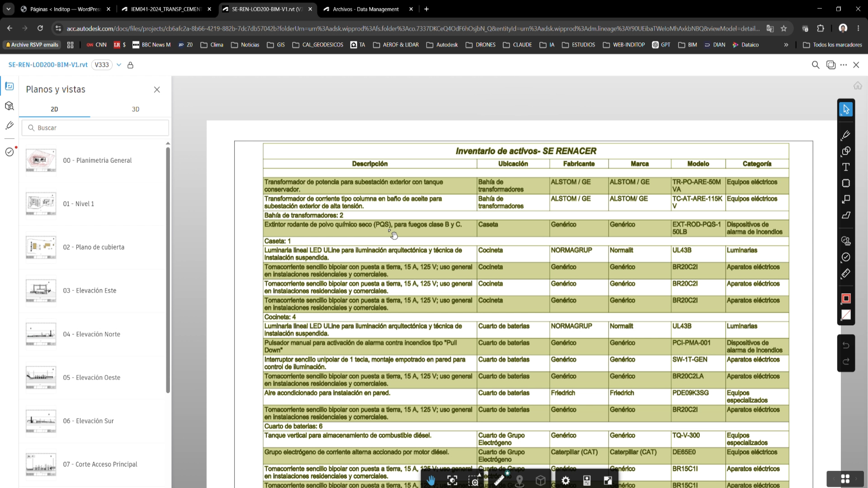Open 03 - Elevación Este sheet

(x=93, y=291)
